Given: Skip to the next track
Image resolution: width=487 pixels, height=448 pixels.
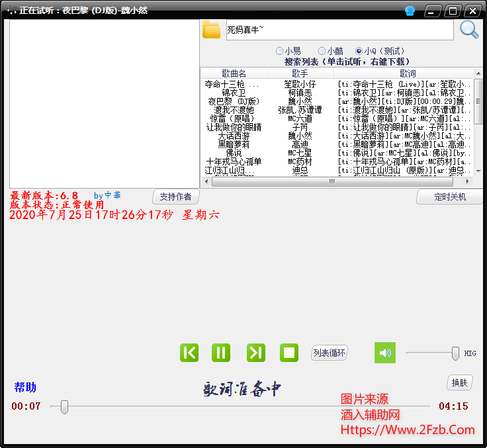Looking at the screenshot, I should (256, 353).
